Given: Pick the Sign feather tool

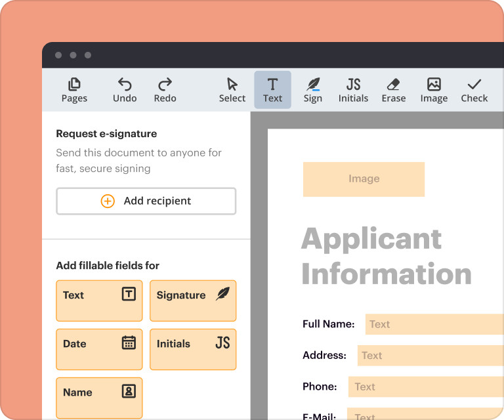Looking at the screenshot, I should pyautogui.click(x=313, y=90).
